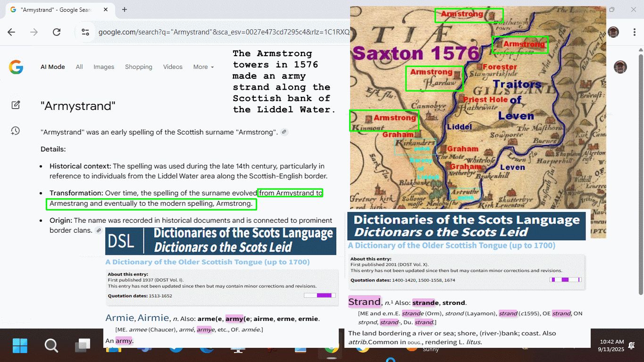The height and width of the screenshot is (362, 644).
Task: Open Windows taskbar search
Action: [51, 345]
